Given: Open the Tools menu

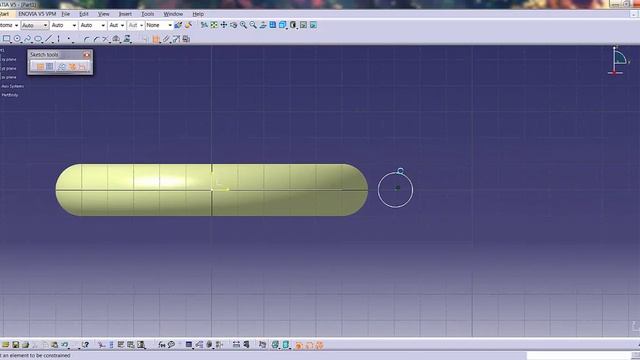Looking at the screenshot, I should [x=147, y=14].
